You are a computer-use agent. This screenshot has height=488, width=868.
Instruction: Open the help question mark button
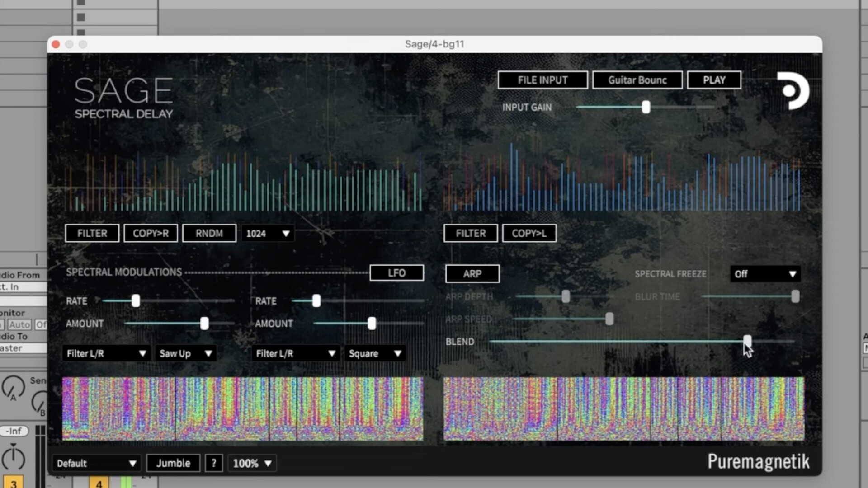(x=214, y=463)
